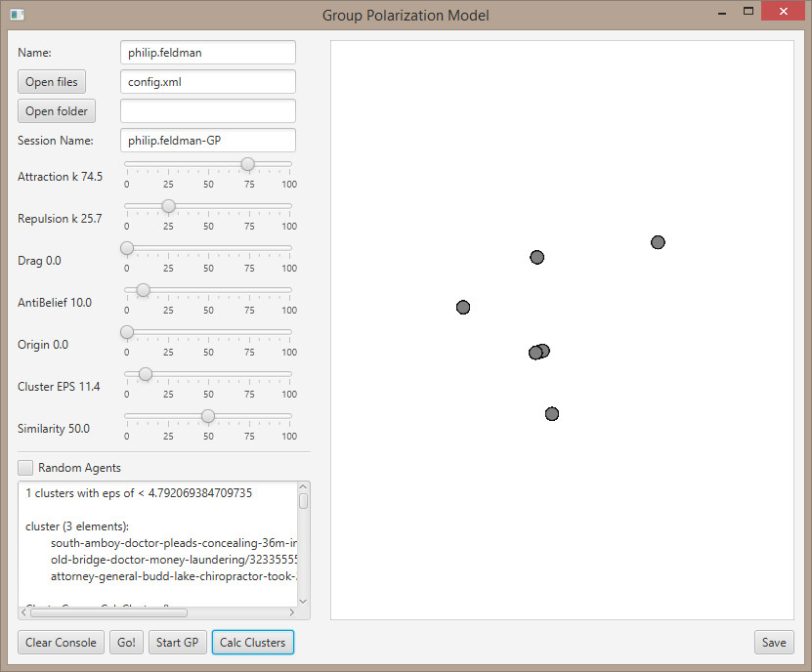Click the Attraction k slider handle
The image size is (812, 672).
[x=248, y=163]
